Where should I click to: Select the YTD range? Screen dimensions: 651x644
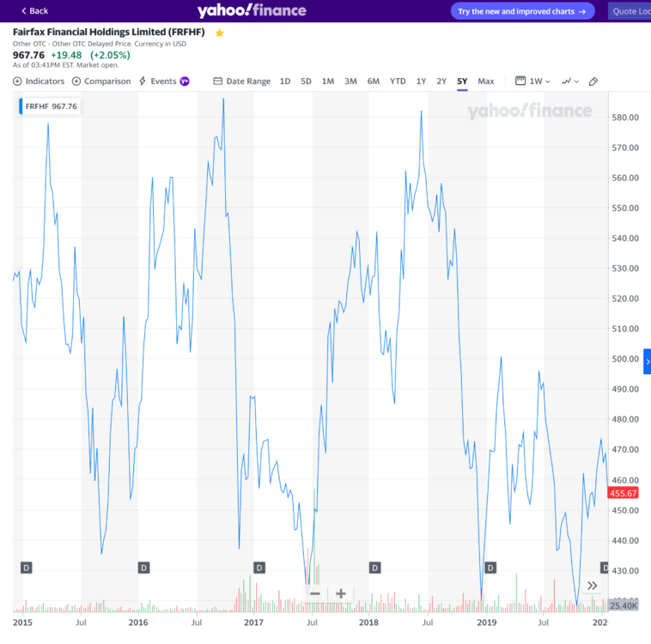click(x=398, y=82)
